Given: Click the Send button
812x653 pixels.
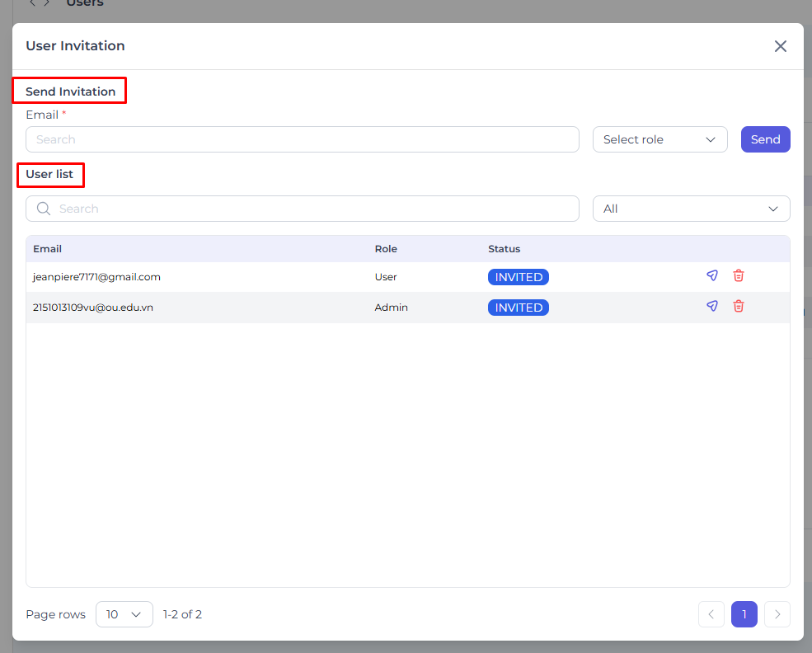Looking at the screenshot, I should [x=765, y=139].
